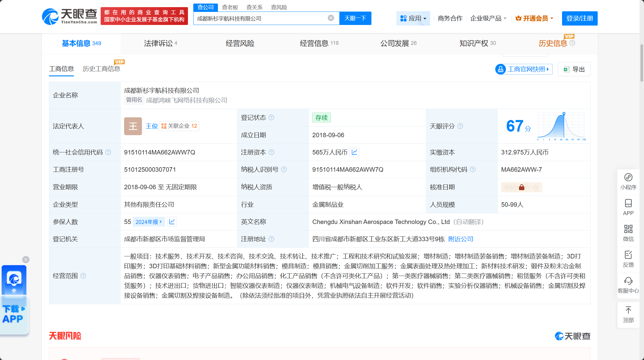Expand the 开通会员 dropdown
The width and height of the screenshot is (644, 360).
tap(534, 18)
